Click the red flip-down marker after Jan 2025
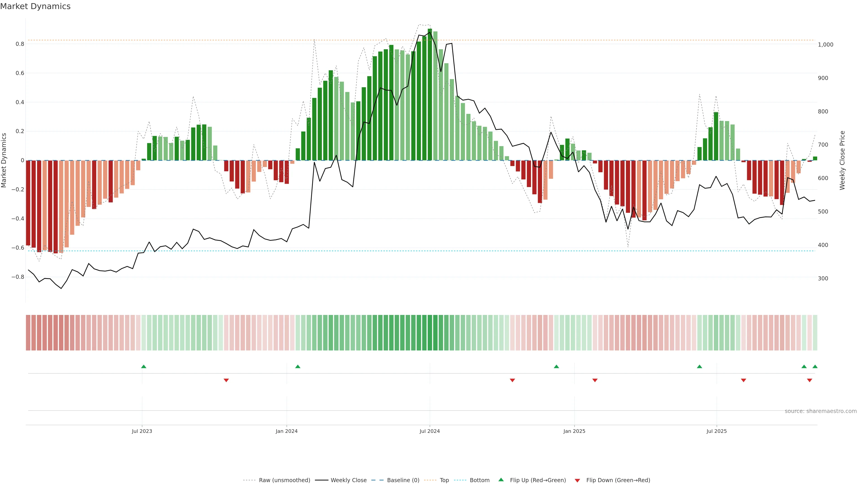This screenshot has width=868, height=488. pyautogui.click(x=595, y=380)
